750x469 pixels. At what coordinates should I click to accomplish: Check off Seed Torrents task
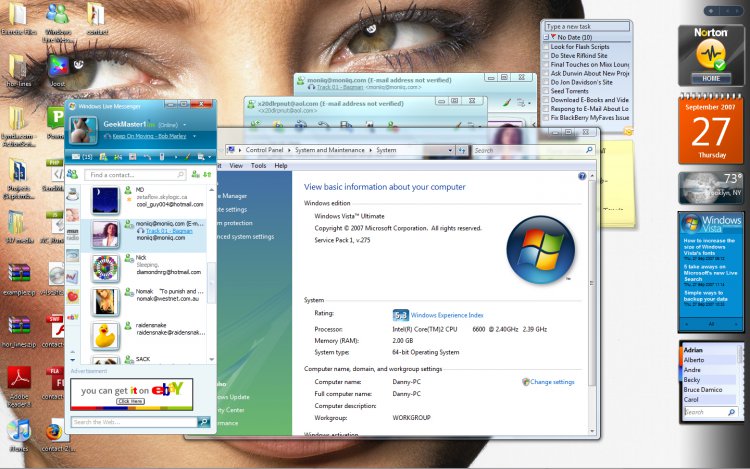click(x=546, y=91)
